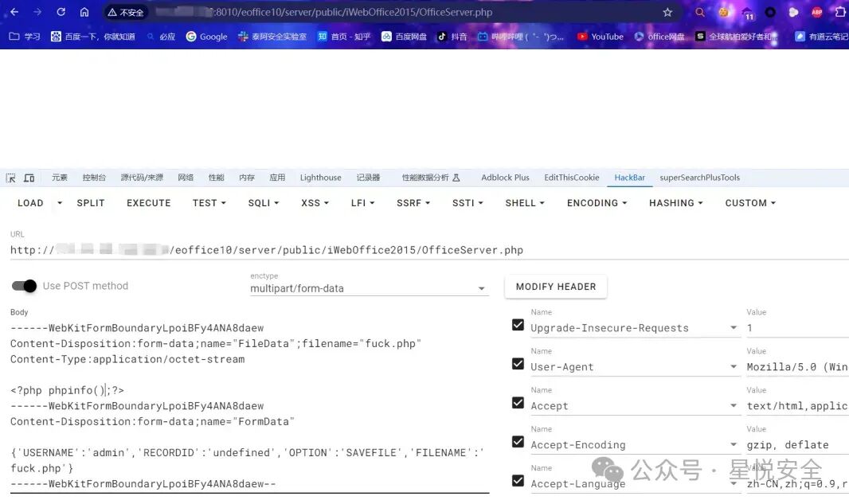Screen dimensions: 849x504
Task: Open the CUSTOM dropdown menu
Action: tap(750, 203)
